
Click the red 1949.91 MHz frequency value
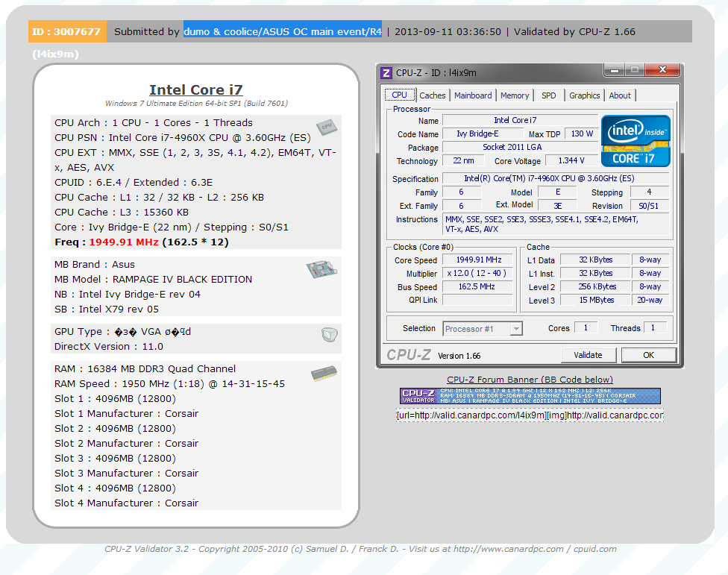click(x=124, y=242)
